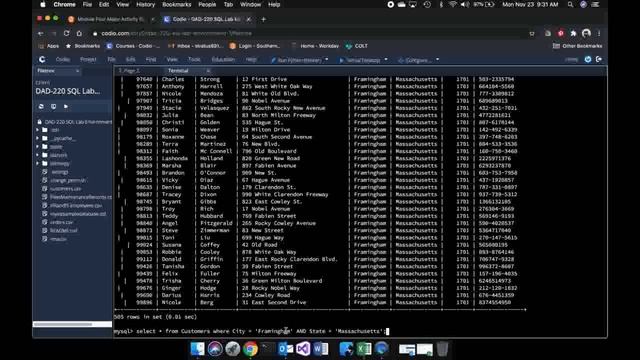Viewport: 640px width, 360px height.
Task: Click the file tree horizontal scrollbar
Action: click(x=62, y=324)
